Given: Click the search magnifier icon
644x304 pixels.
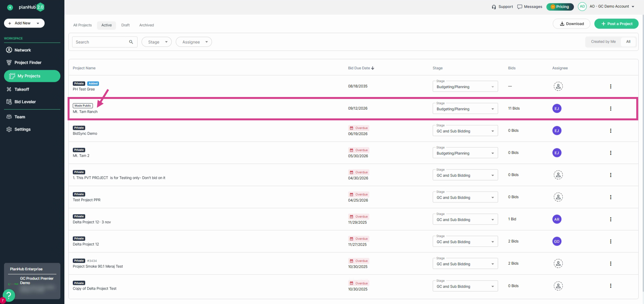Looking at the screenshot, I should [x=131, y=42].
